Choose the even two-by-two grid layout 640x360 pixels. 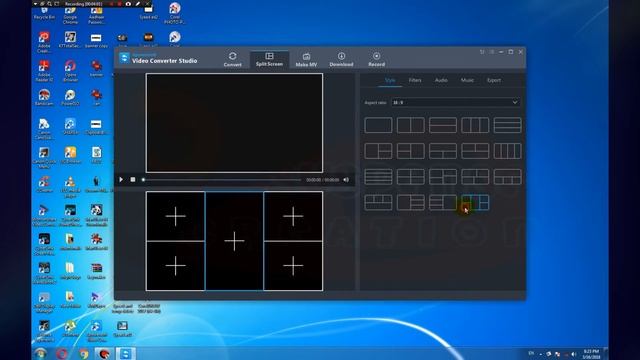[x=411, y=177]
